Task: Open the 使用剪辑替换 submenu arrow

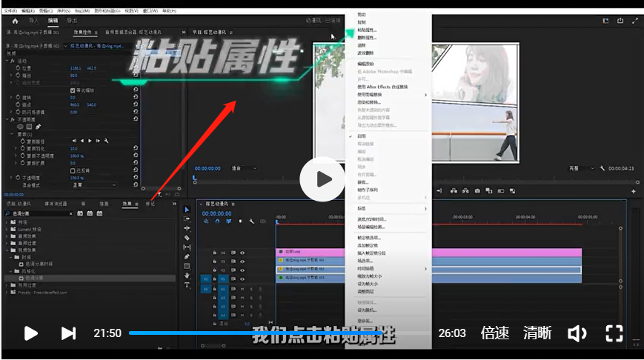Action: pyautogui.click(x=425, y=95)
